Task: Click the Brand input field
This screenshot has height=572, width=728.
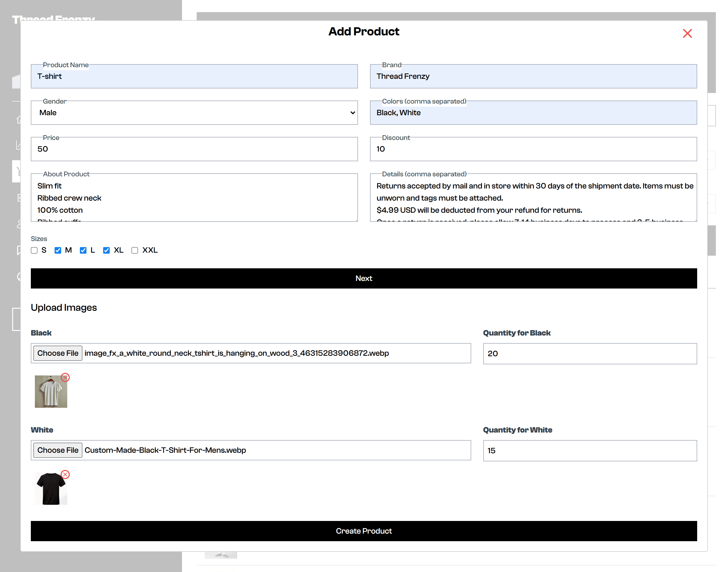Action: pos(533,77)
